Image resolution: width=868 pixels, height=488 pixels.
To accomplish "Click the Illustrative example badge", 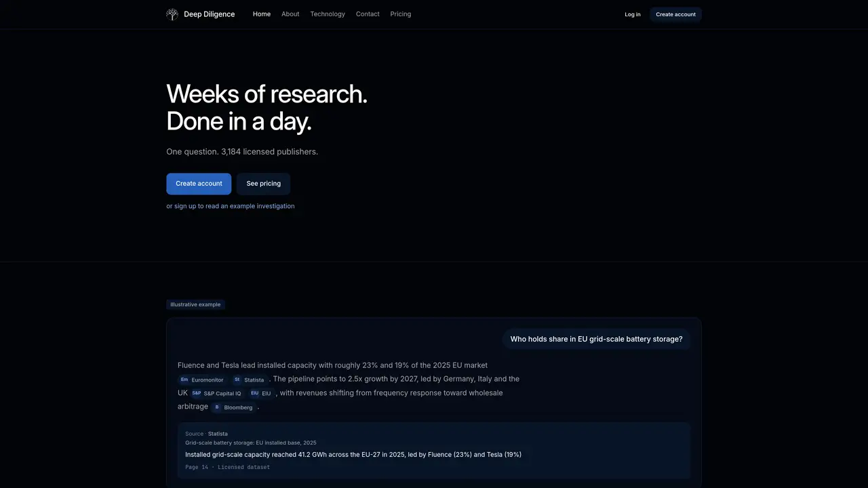I will [195, 304].
